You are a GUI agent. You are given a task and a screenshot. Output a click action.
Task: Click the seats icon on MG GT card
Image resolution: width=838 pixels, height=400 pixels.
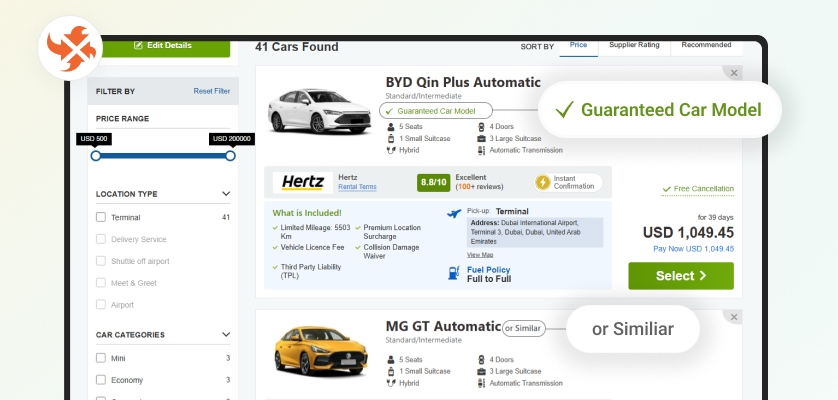tap(391, 359)
